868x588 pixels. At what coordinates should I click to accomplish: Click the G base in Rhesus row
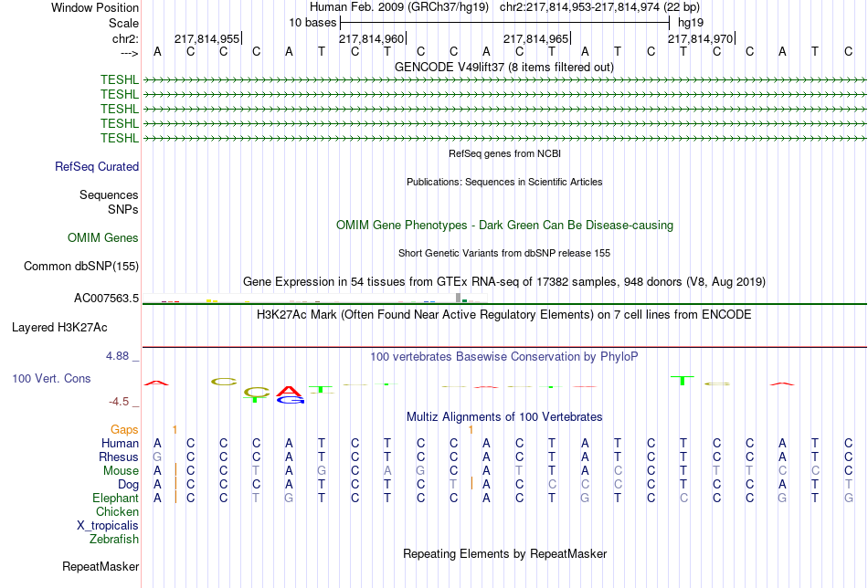coord(157,457)
